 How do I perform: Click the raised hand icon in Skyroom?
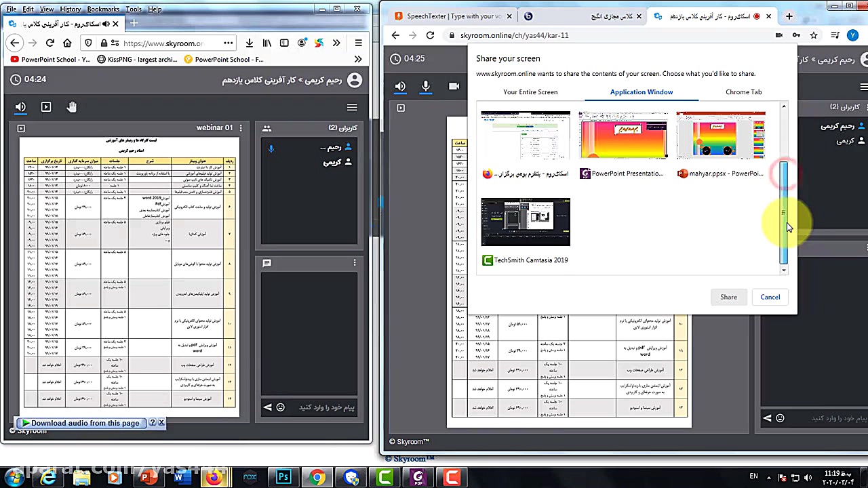(72, 106)
